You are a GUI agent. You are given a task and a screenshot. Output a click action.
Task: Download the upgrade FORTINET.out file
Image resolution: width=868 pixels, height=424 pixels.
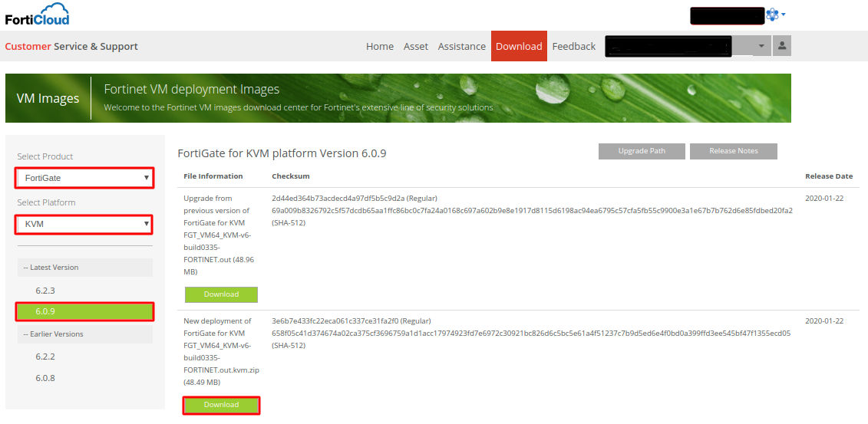click(x=221, y=294)
